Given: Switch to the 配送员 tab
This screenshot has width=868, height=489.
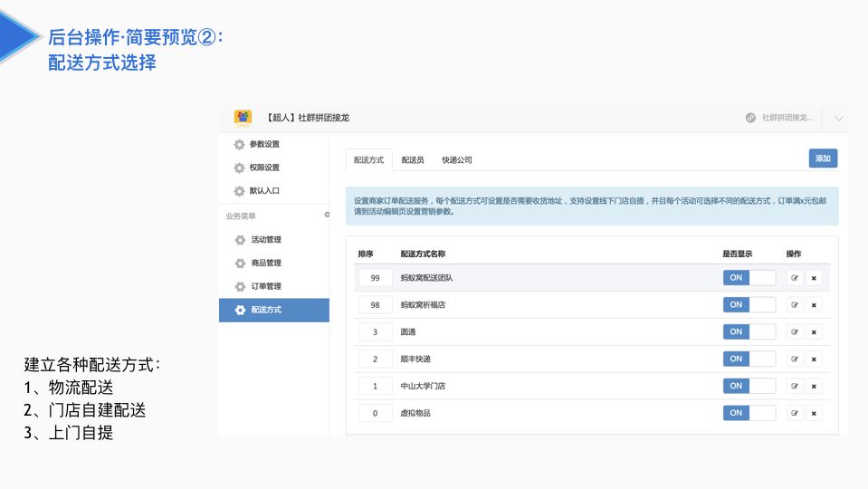Looking at the screenshot, I should 413,160.
